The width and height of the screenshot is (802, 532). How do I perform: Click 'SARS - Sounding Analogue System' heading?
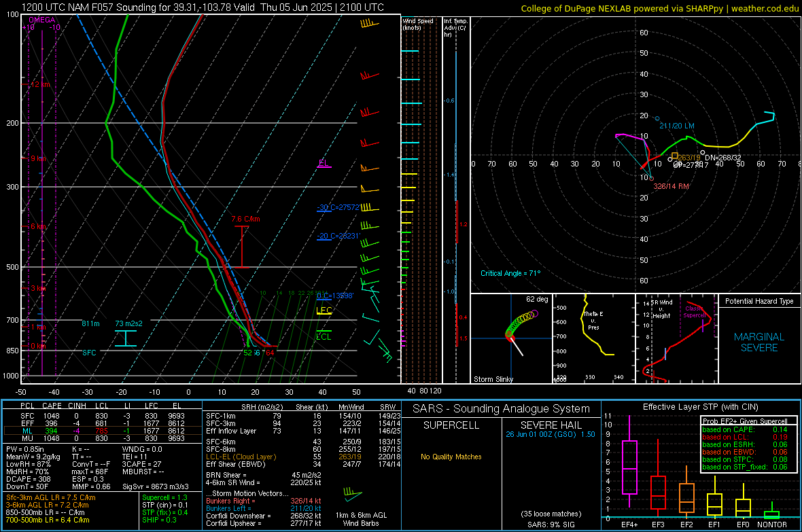(502, 409)
